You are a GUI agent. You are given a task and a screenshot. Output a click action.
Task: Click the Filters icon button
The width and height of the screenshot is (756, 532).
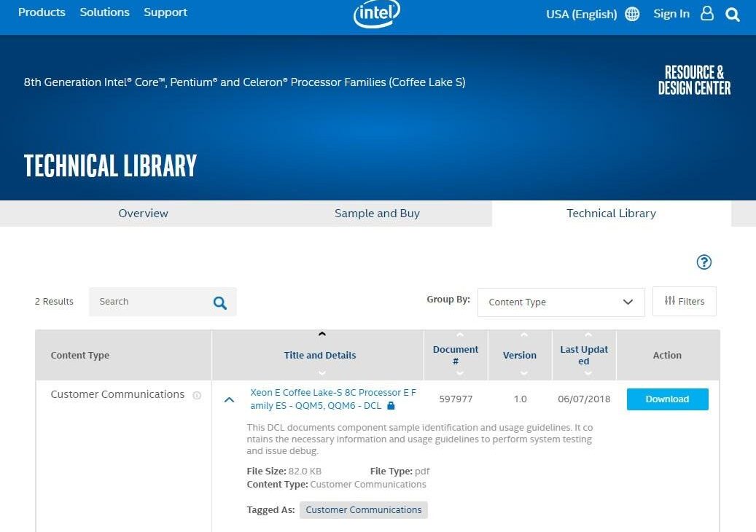(x=683, y=301)
